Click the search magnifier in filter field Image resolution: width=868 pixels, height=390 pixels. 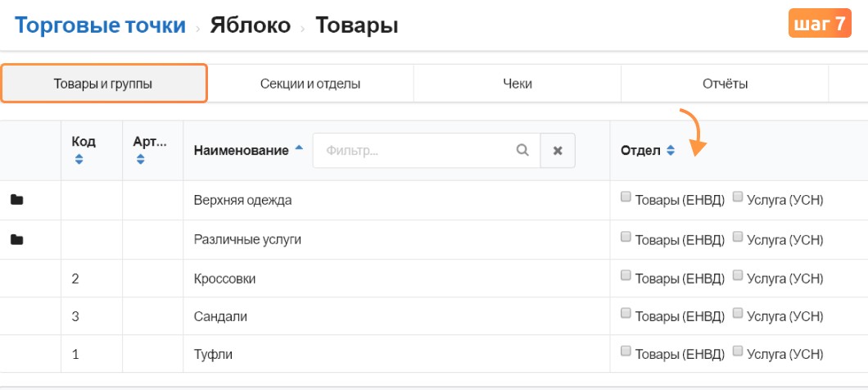[522, 150]
